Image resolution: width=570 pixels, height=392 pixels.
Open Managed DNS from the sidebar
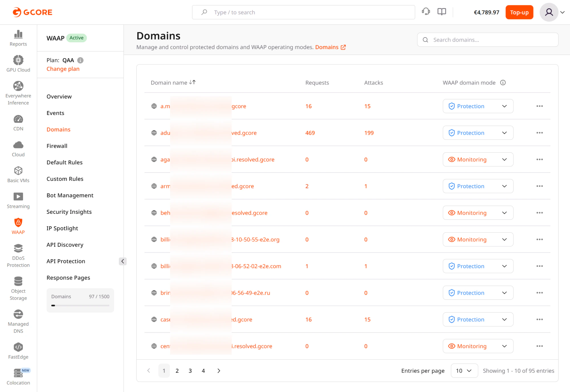18,314
